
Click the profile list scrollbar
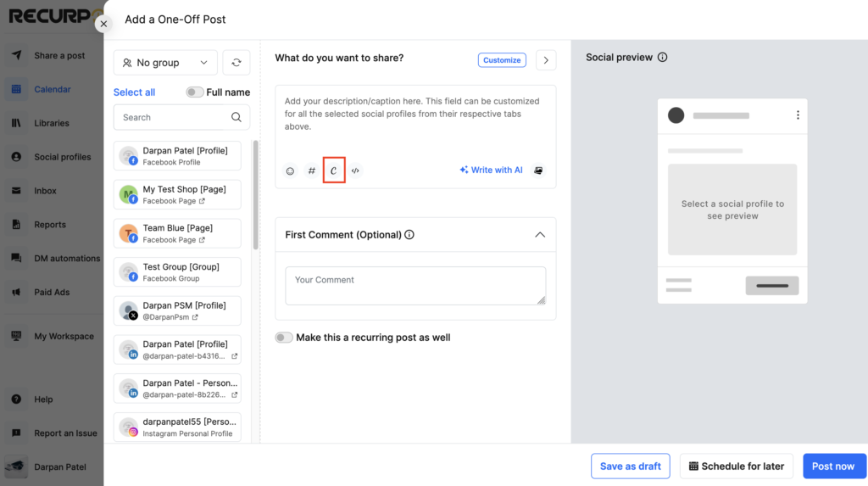[255, 194]
